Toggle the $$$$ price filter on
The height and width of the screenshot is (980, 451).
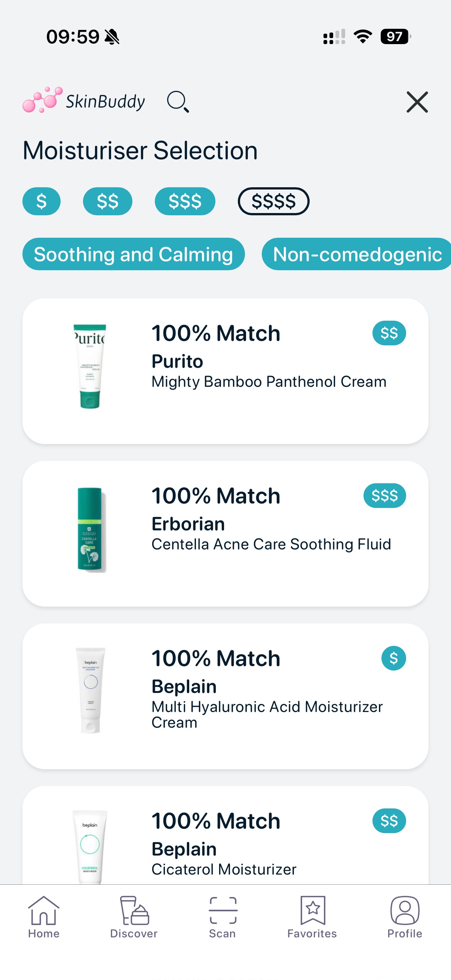click(x=274, y=201)
